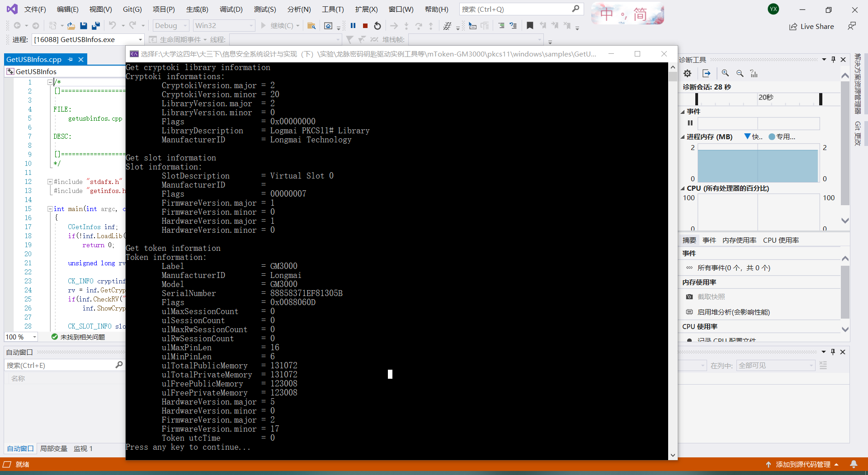Zoom out of the diagnostic timeline
Viewport: 868px width, 475px height.
coord(740,73)
